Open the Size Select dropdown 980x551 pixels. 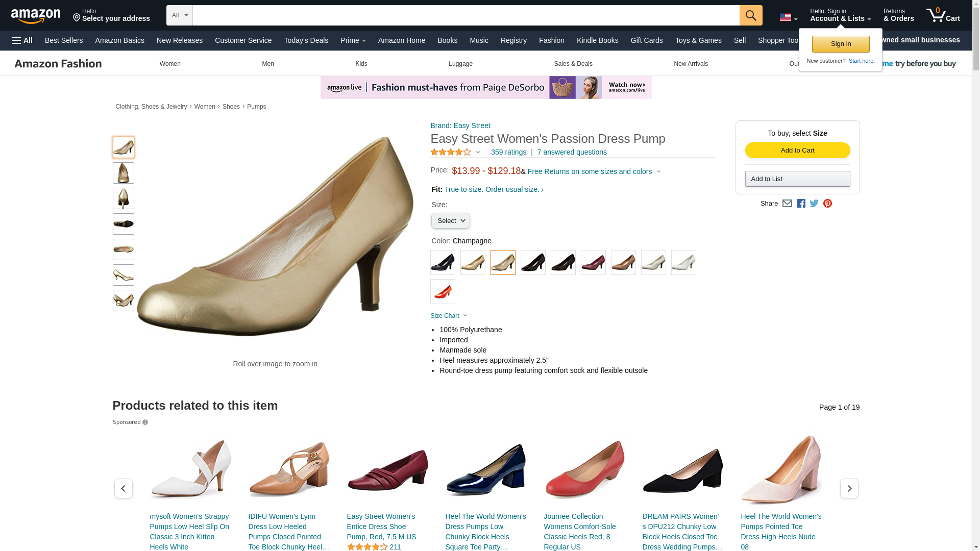450,221
